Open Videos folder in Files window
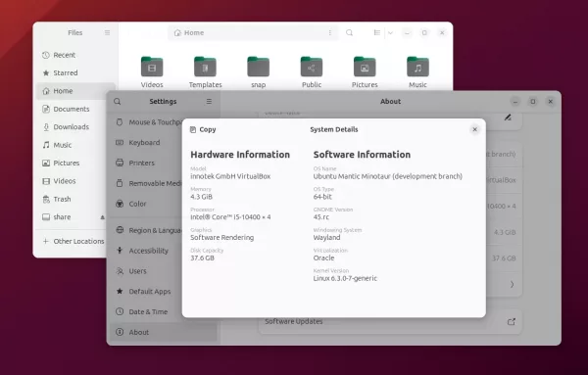This screenshot has height=375, width=588. 152,72
